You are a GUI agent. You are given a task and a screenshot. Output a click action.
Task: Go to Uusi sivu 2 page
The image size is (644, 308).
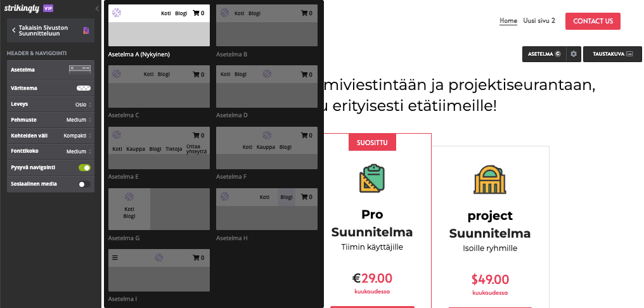(x=539, y=21)
